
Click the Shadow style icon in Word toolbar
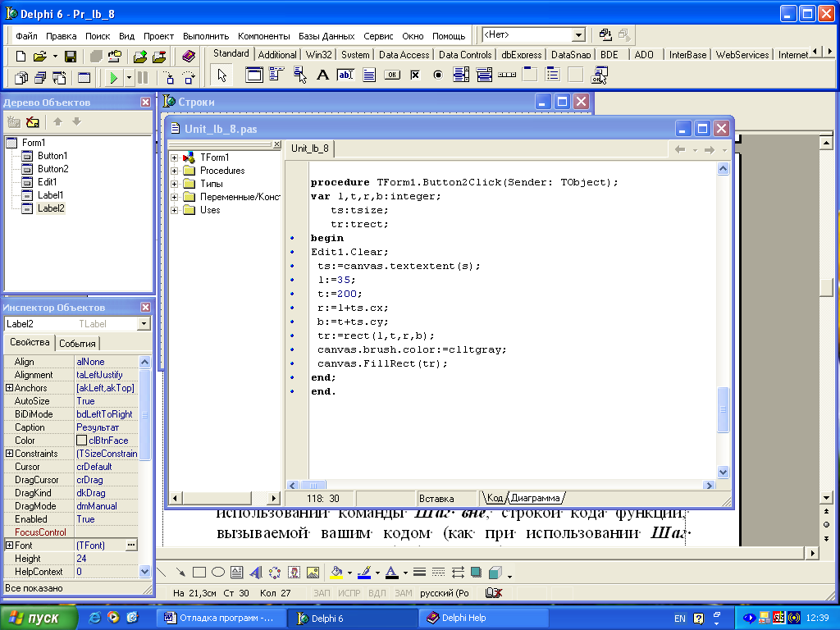[476, 573]
